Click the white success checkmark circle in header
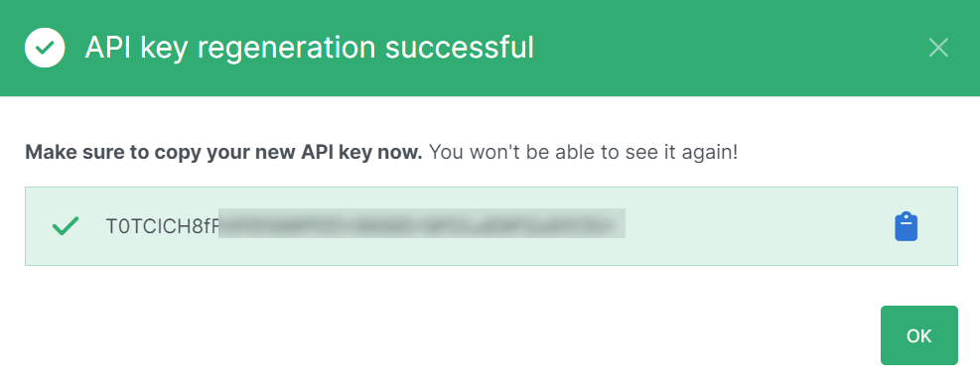 (45, 48)
